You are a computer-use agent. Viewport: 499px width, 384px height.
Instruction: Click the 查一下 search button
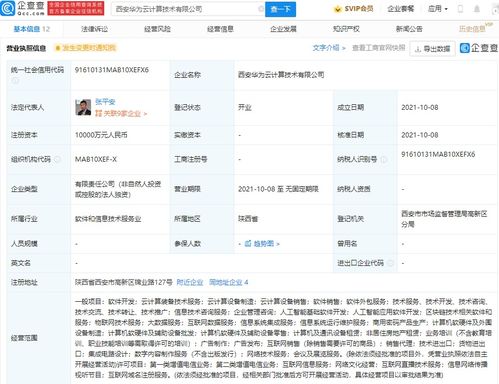point(280,9)
